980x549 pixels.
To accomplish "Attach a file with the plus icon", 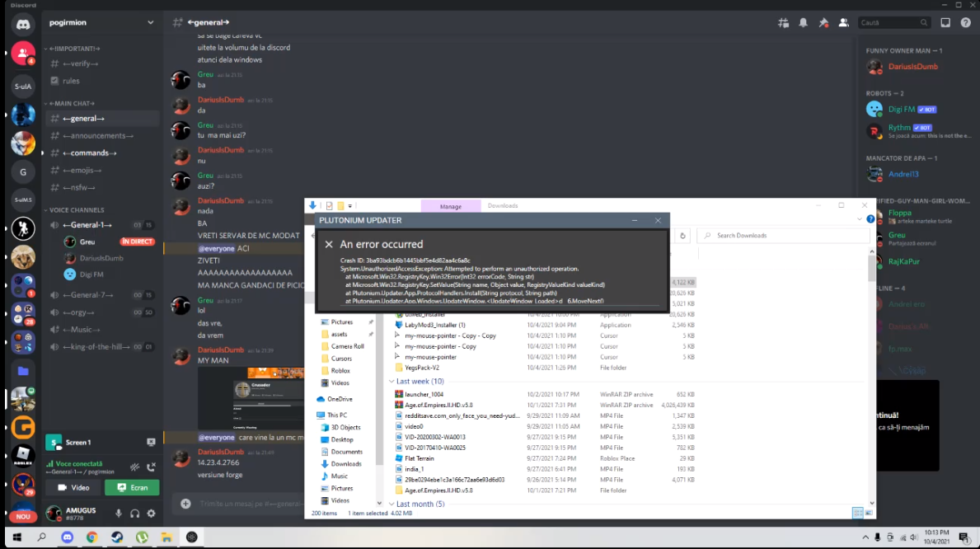I will point(185,504).
